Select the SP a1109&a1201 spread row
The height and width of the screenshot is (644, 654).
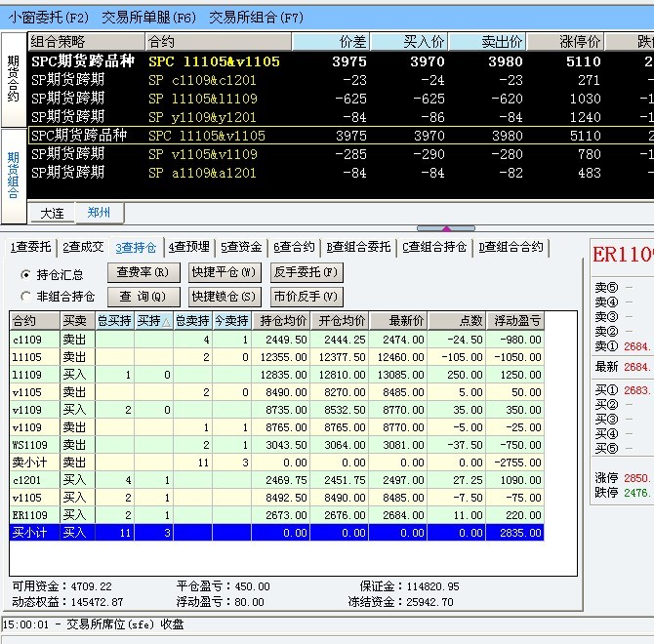341,173
